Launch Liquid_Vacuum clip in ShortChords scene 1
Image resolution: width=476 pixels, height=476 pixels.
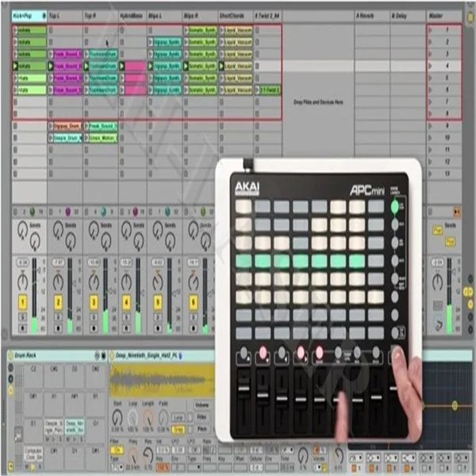[221, 30]
